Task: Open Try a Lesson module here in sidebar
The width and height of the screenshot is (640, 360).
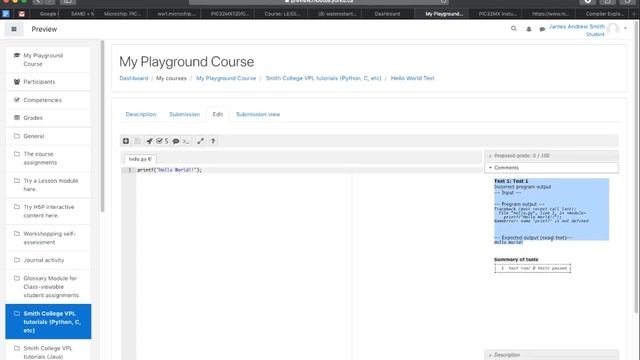Action: pyautogui.click(x=48, y=184)
